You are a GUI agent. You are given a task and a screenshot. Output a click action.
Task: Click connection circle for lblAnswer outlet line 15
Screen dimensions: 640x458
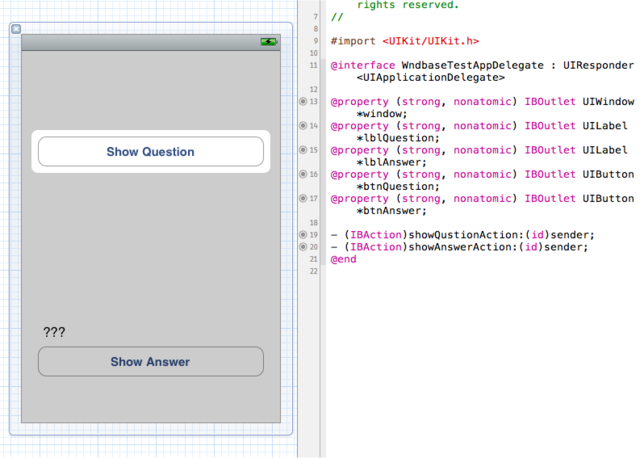point(303,150)
